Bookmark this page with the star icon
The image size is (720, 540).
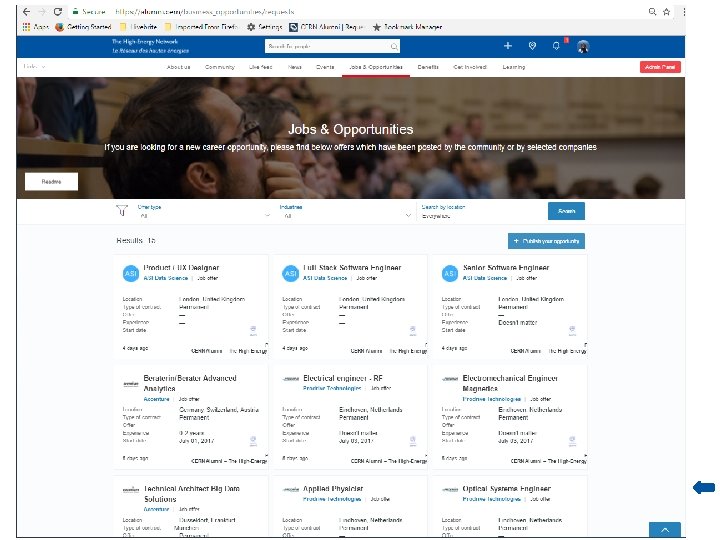[x=666, y=12]
